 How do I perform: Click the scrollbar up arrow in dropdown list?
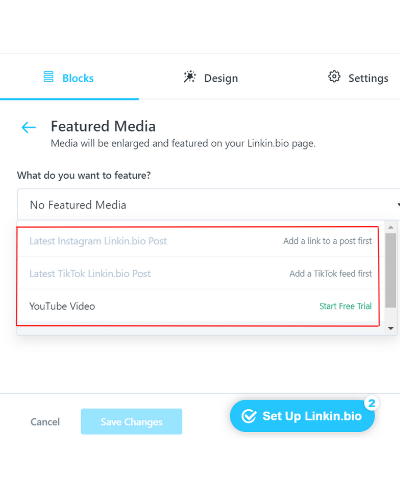coord(391,227)
